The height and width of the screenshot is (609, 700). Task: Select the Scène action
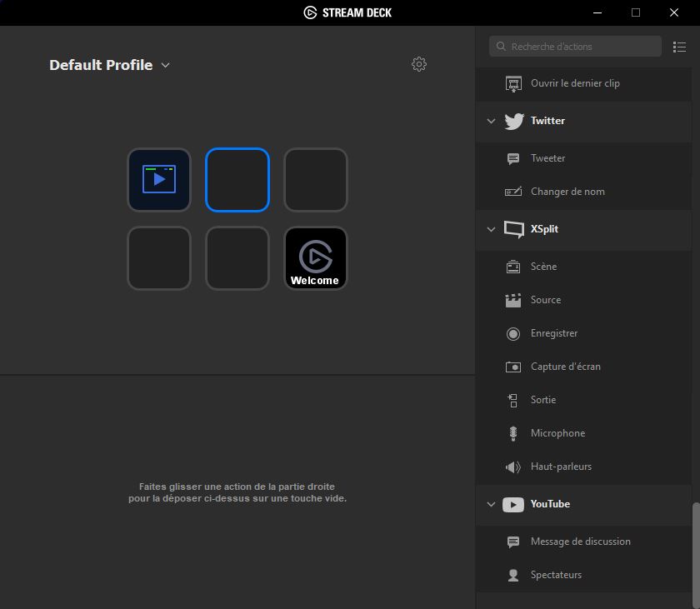[584, 267]
